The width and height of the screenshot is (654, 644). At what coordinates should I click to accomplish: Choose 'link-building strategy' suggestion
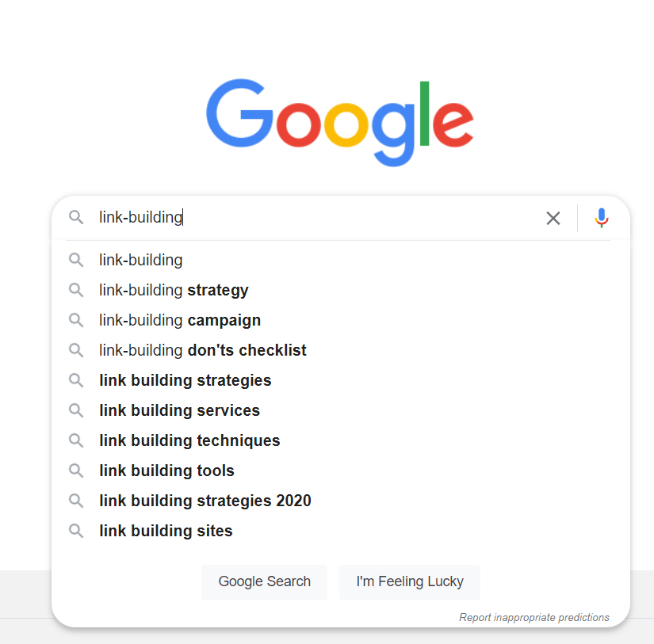[x=174, y=290]
